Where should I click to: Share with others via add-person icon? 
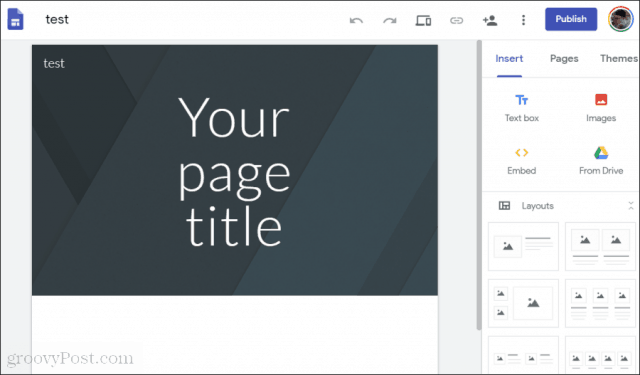point(490,20)
